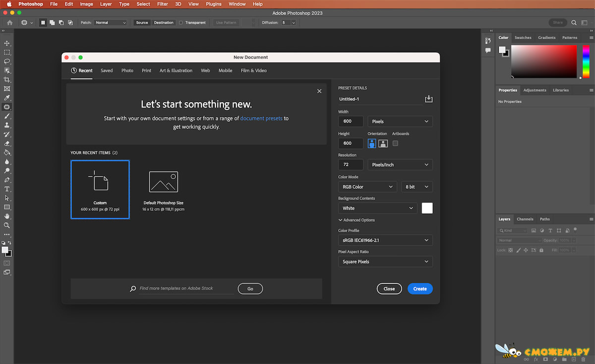Viewport: 595px width, 364px height.
Task: Select the Rectangular Marquee tool
Action: pos(7,53)
